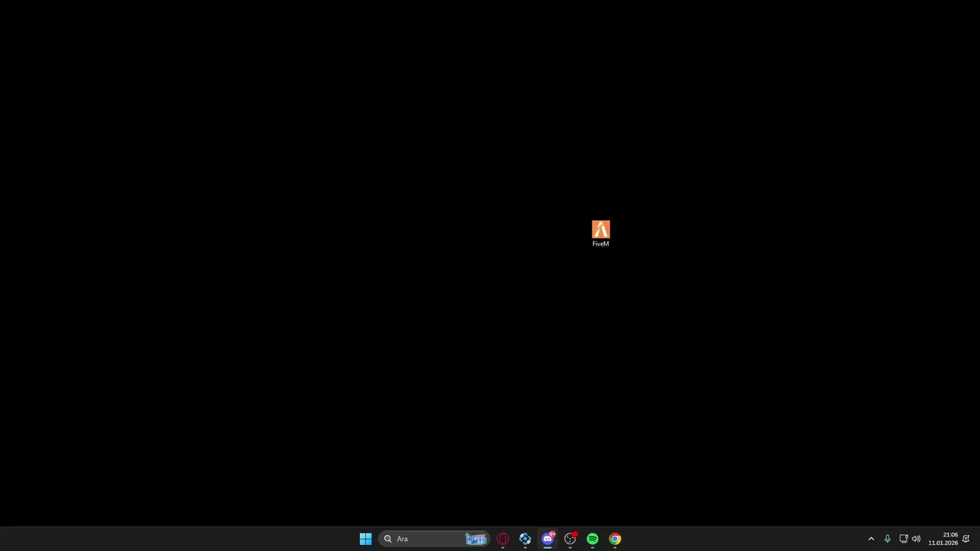Image resolution: width=980 pixels, height=551 pixels.
Task: Open Discord from the taskbar
Action: click(x=547, y=539)
